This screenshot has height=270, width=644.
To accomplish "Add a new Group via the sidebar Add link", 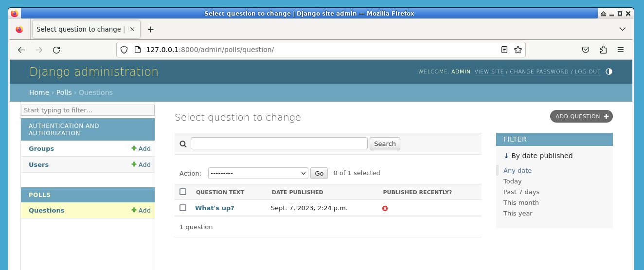I will tap(141, 148).
